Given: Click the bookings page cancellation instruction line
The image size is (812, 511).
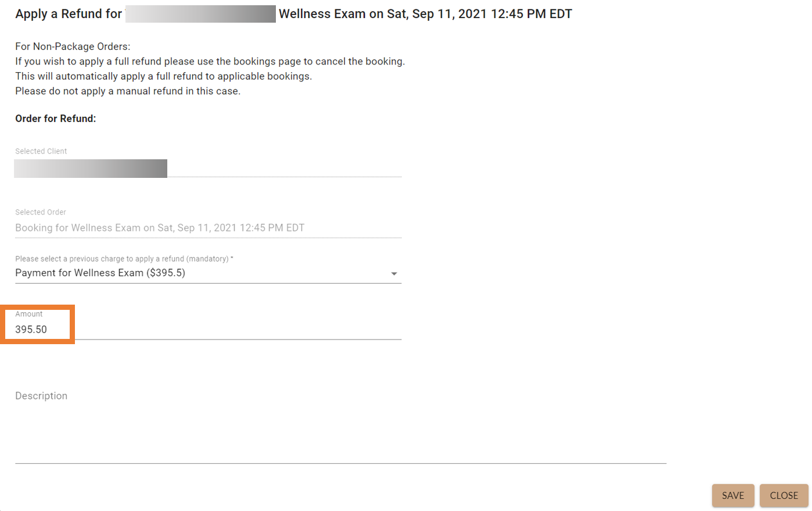Looking at the screenshot, I should [210, 62].
